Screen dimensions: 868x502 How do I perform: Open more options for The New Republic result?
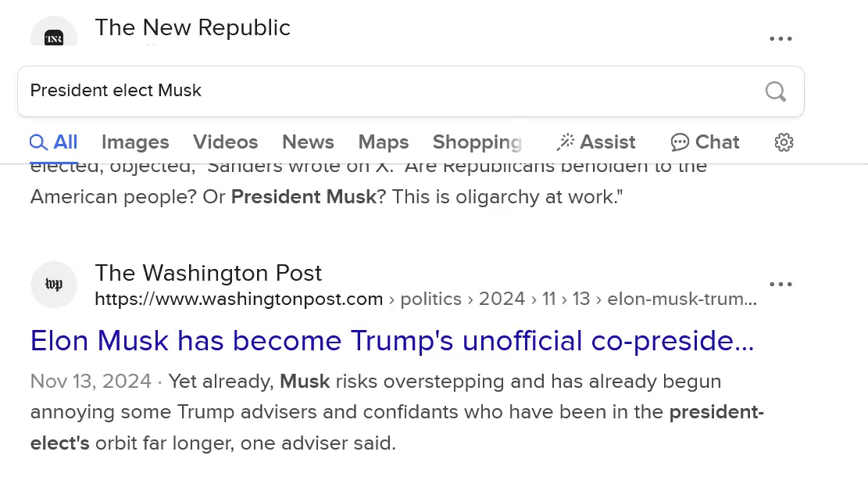[780, 39]
